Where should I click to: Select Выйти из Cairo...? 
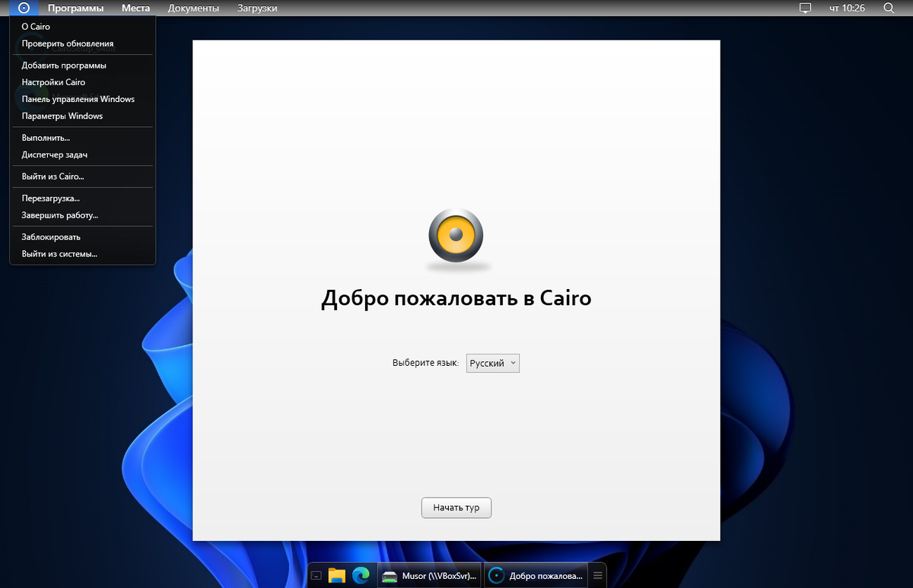point(82,176)
